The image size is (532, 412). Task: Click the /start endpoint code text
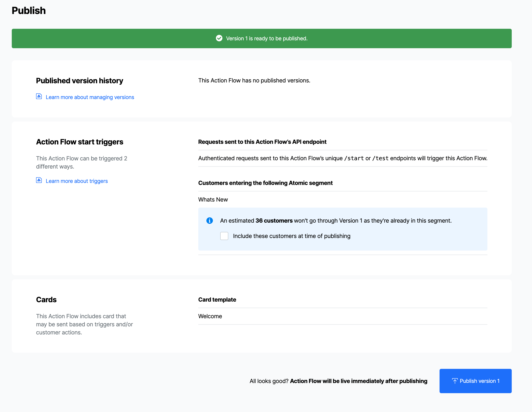click(x=354, y=158)
